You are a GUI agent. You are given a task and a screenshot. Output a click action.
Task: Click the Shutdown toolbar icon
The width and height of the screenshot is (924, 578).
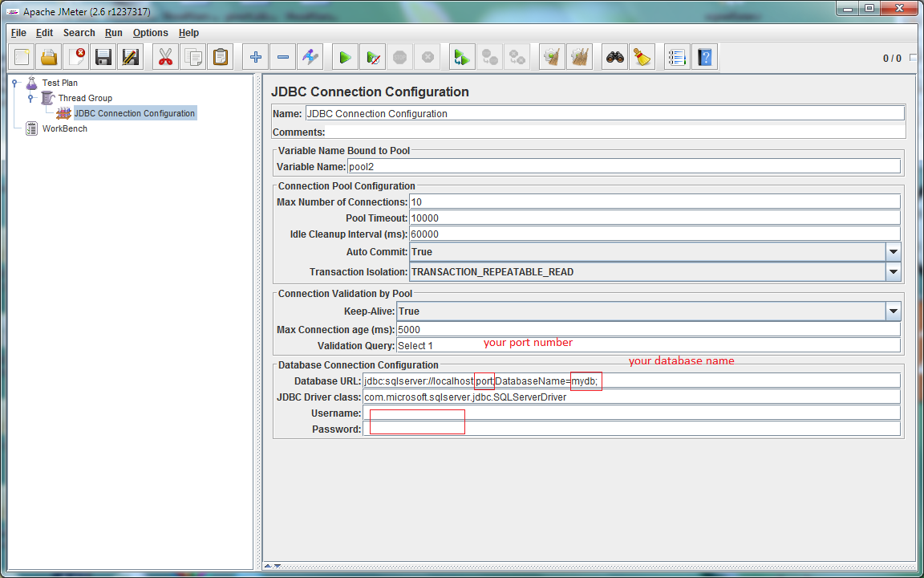click(x=428, y=57)
